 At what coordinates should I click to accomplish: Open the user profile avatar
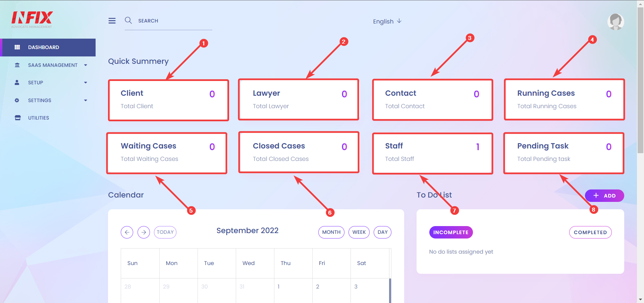pyautogui.click(x=615, y=22)
